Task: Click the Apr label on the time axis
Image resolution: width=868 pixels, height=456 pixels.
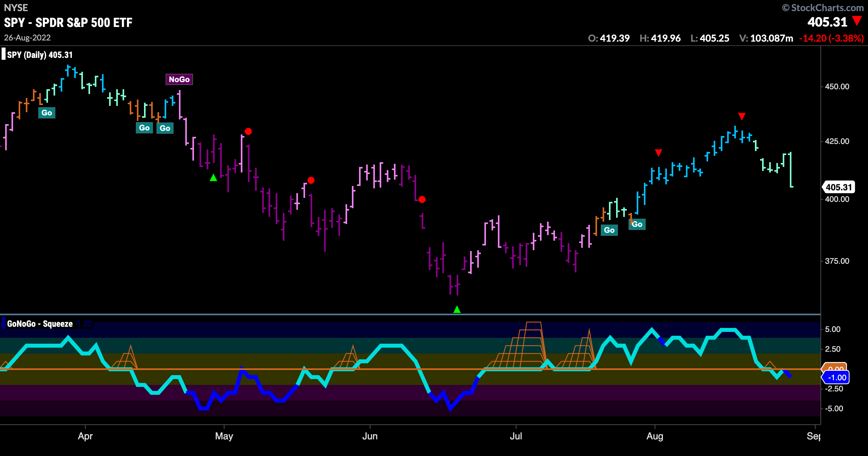Action: coord(85,436)
